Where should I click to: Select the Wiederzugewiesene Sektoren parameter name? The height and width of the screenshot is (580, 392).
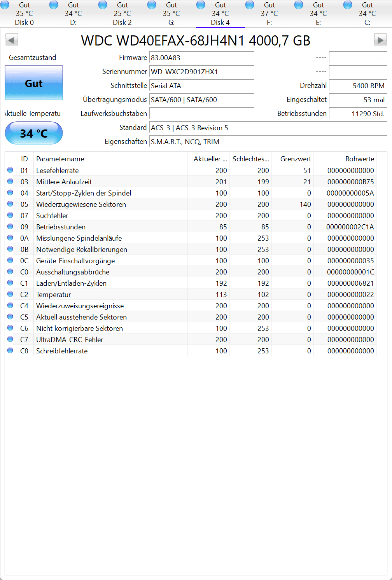(x=81, y=204)
